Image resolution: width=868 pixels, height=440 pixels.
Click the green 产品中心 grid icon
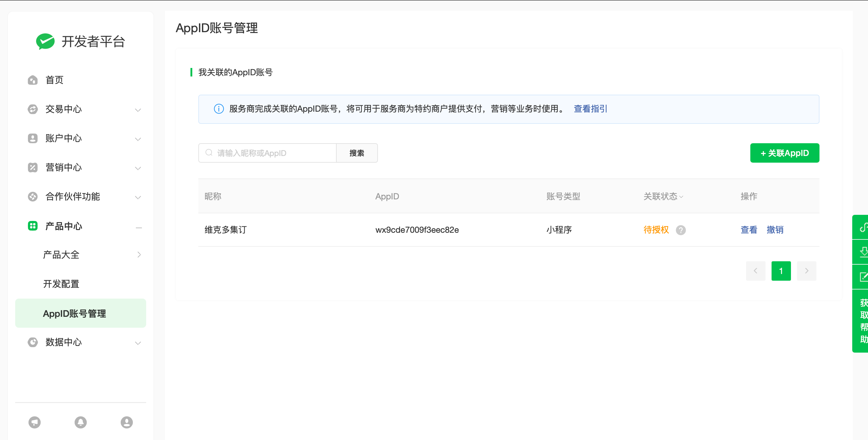tap(33, 225)
